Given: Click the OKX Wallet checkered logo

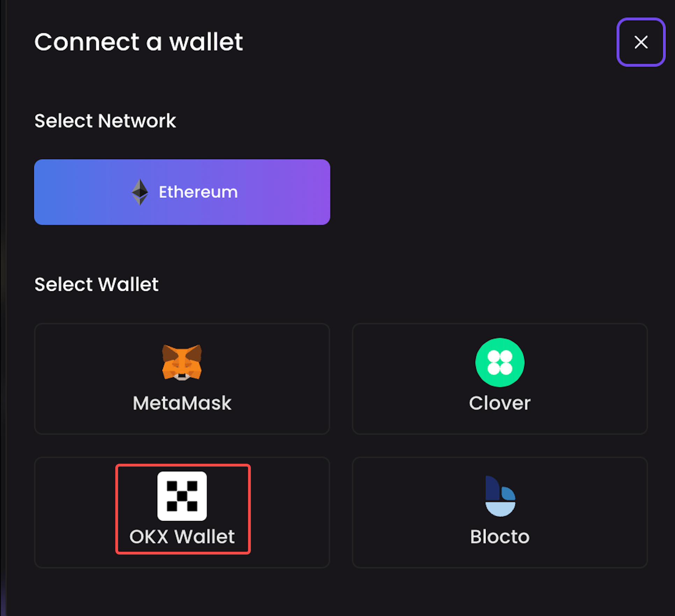Looking at the screenshot, I should (182, 496).
